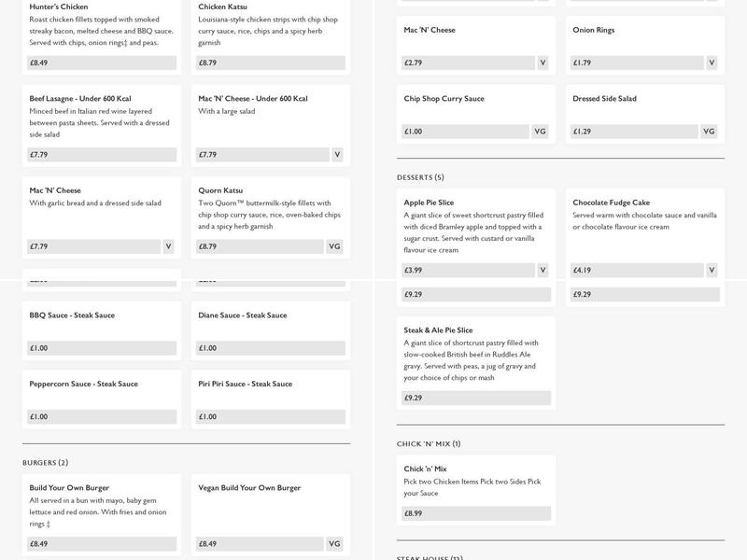Click the £8.99 price bar for Chick 'n' Mix

pos(476,513)
